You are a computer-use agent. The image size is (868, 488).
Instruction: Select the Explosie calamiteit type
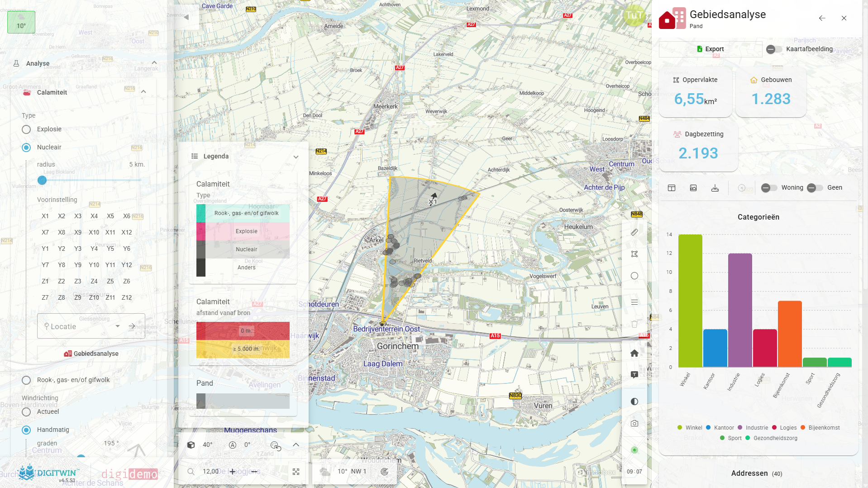(26, 129)
